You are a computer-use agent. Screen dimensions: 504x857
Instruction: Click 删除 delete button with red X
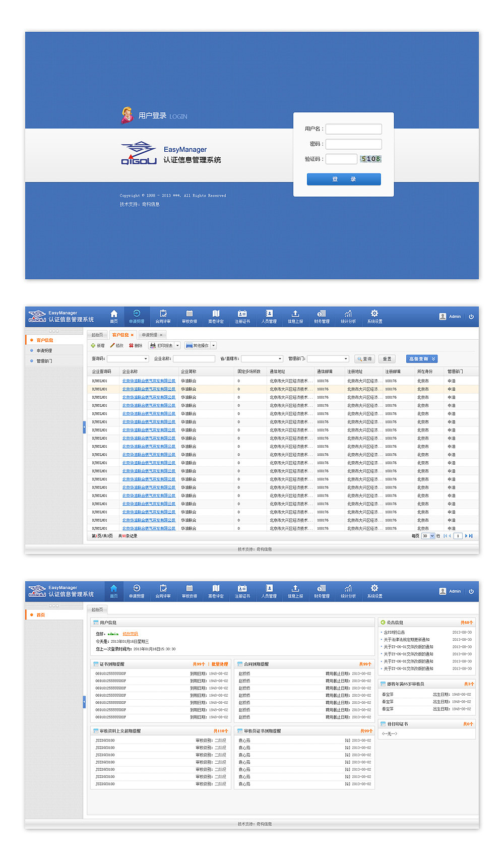[x=136, y=346]
